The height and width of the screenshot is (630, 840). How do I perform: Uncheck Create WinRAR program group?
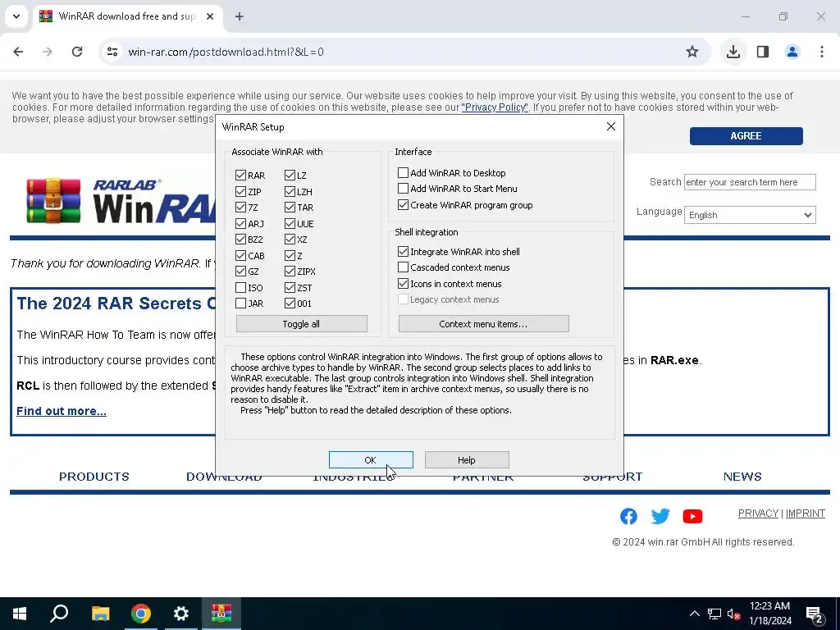click(403, 204)
